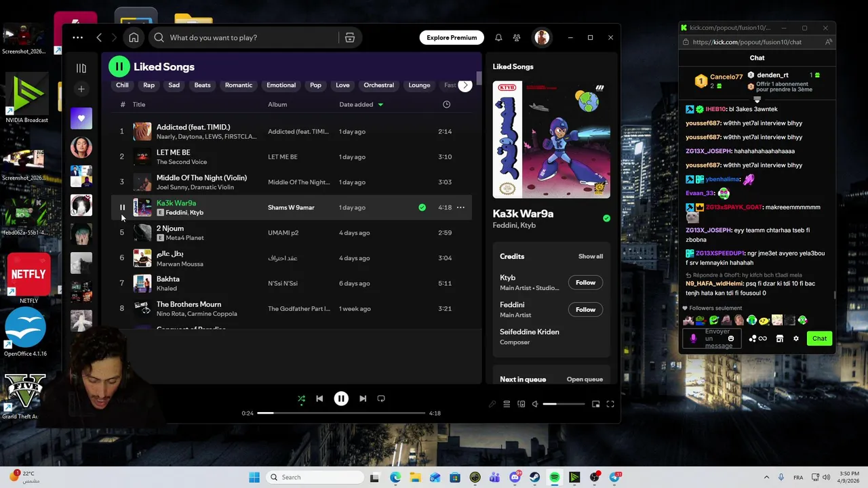Click the Windows Start button

[254, 477]
